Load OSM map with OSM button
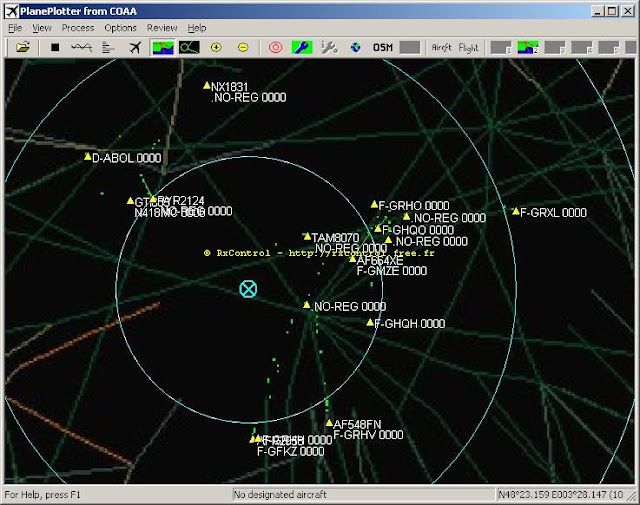Viewport: 640px width, 505px height. pos(383,48)
